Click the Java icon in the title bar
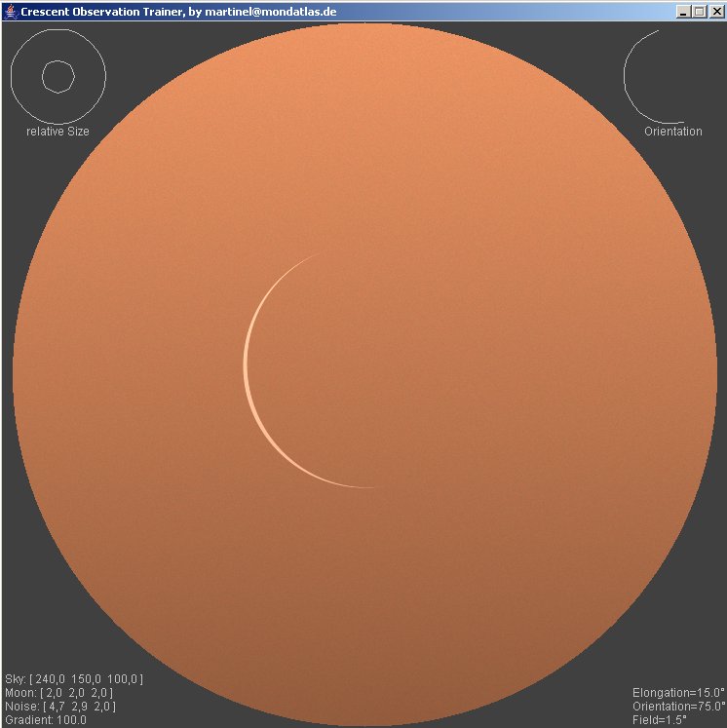 [10, 12]
